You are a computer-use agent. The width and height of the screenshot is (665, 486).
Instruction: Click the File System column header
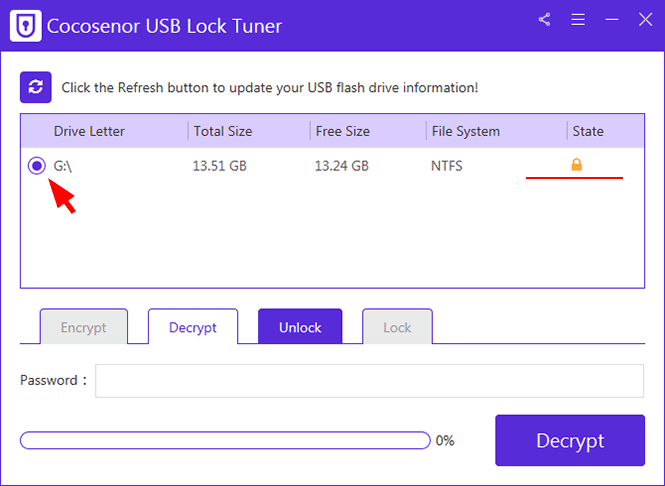point(466,131)
